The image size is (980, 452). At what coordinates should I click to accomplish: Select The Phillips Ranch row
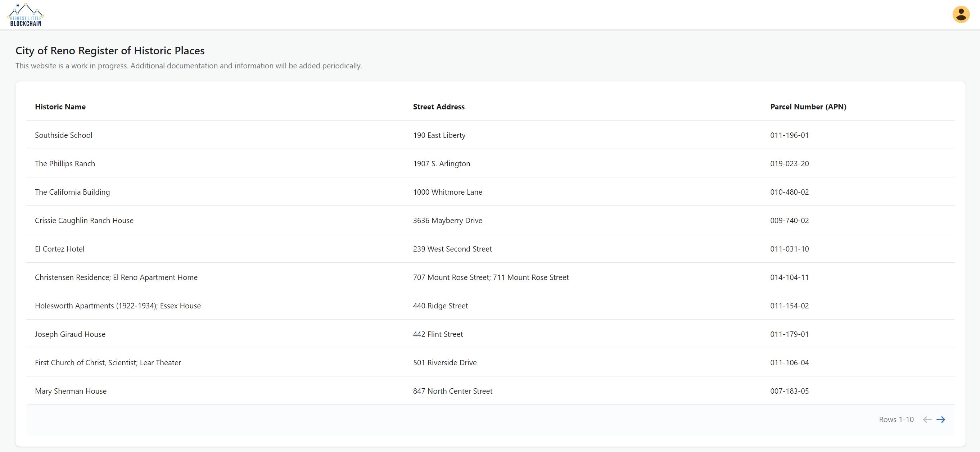coord(65,164)
